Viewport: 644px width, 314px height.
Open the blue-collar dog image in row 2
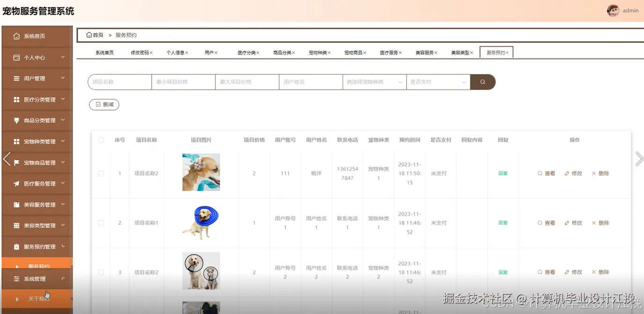[201, 222]
